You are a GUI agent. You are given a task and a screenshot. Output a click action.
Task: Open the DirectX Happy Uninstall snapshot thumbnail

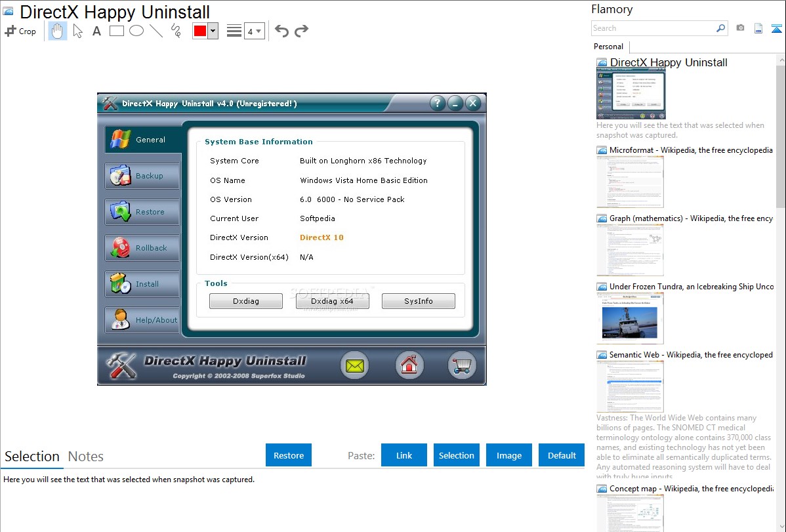click(631, 94)
